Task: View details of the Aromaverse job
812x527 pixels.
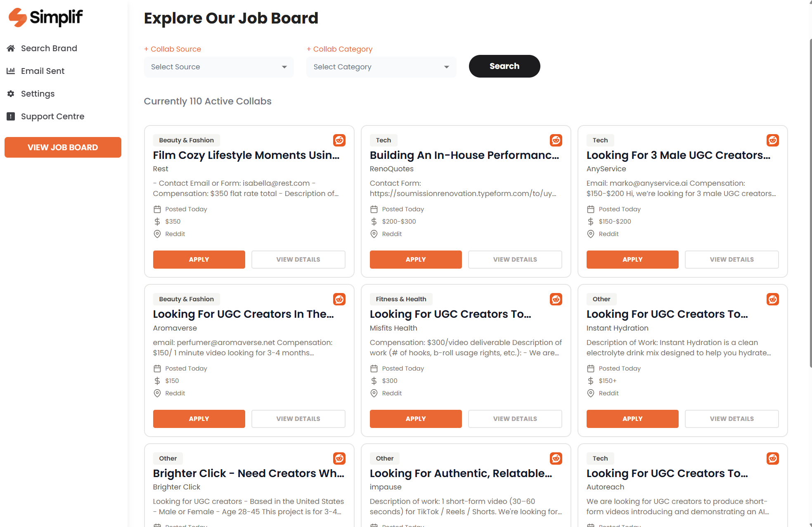Action: pyautogui.click(x=298, y=419)
